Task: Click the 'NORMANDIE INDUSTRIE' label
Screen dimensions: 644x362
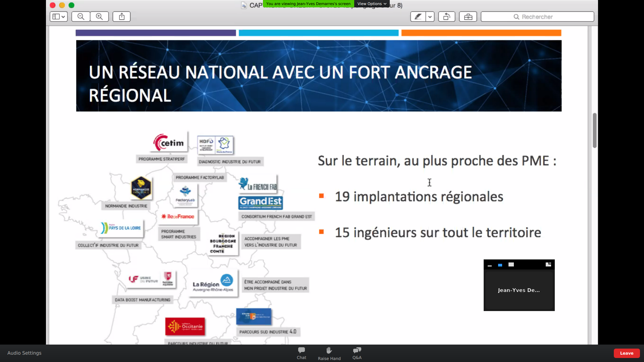Action: pyautogui.click(x=126, y=206)
